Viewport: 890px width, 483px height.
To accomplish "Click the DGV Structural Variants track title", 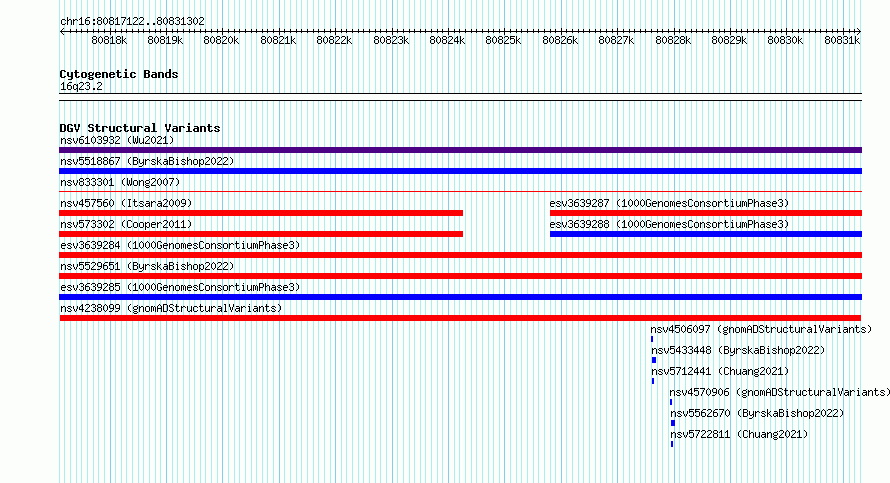I will (x=140, y=128).
